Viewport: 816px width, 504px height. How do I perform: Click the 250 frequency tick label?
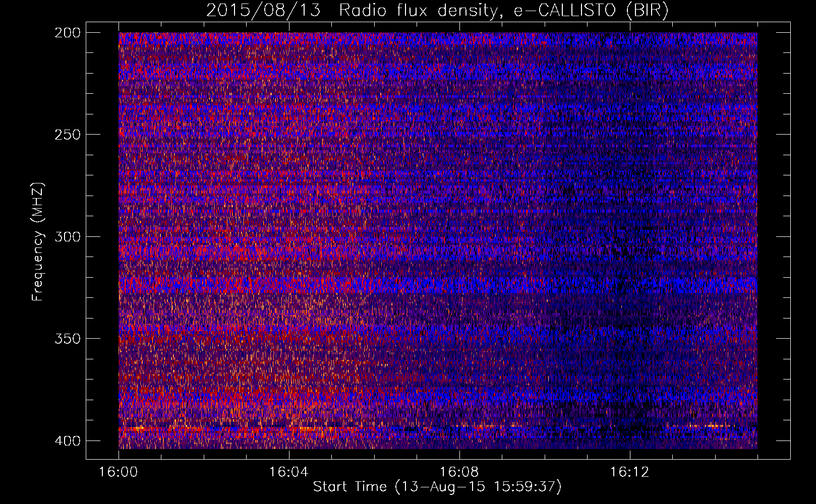point(67,135)
